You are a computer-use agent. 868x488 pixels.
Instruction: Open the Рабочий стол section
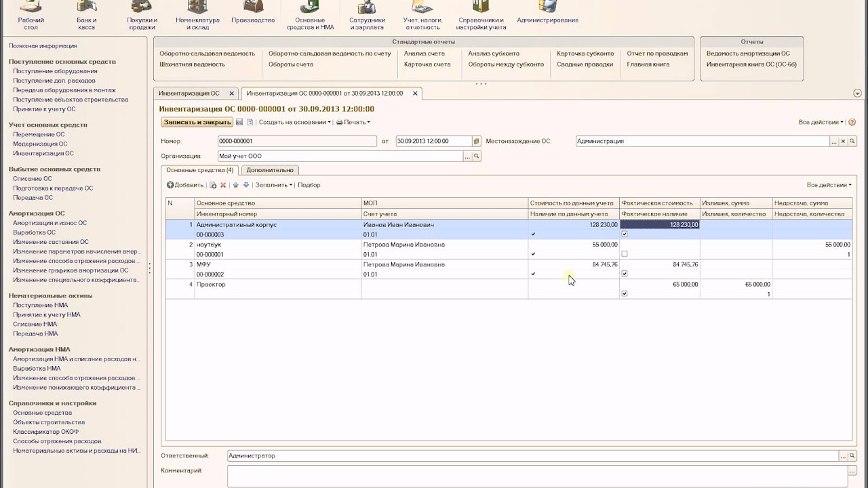(31, 16)
